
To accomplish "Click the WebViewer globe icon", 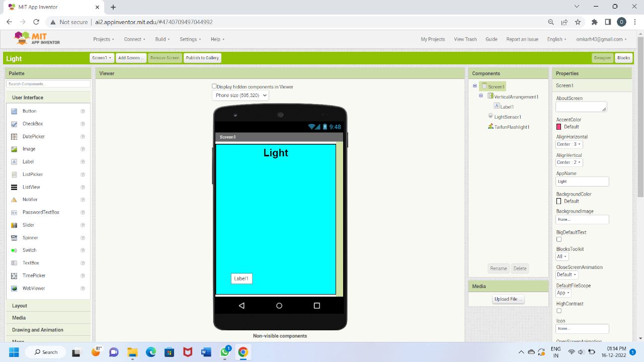I will 14,289.
